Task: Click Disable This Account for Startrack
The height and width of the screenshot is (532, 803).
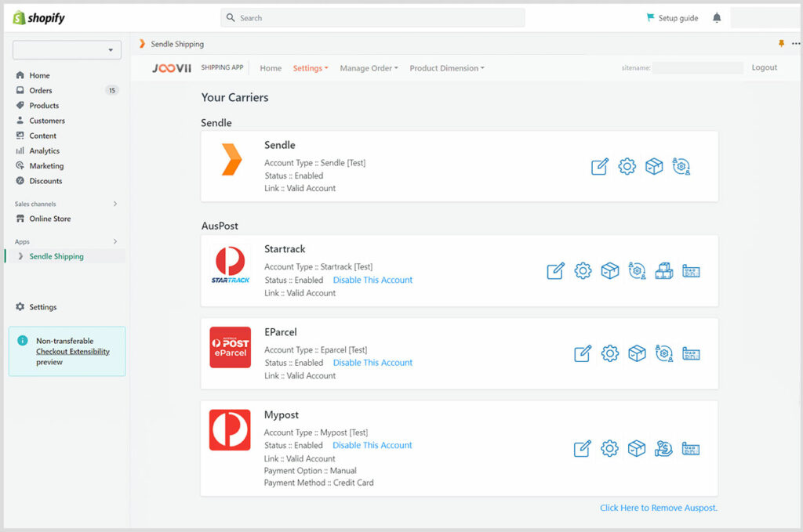Action: [372, 280]
